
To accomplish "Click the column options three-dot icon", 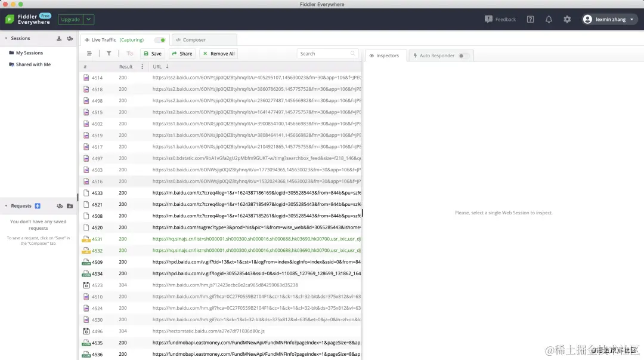I will (x=142, y=67).
